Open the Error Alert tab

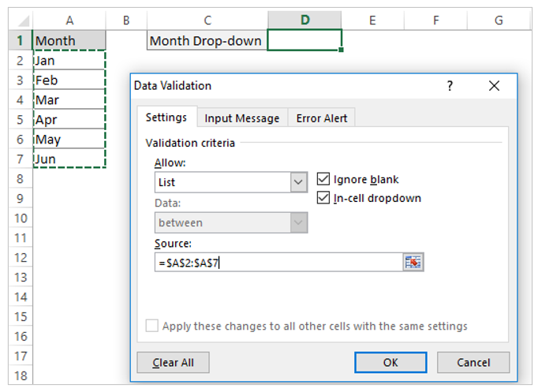pos(322,118)
